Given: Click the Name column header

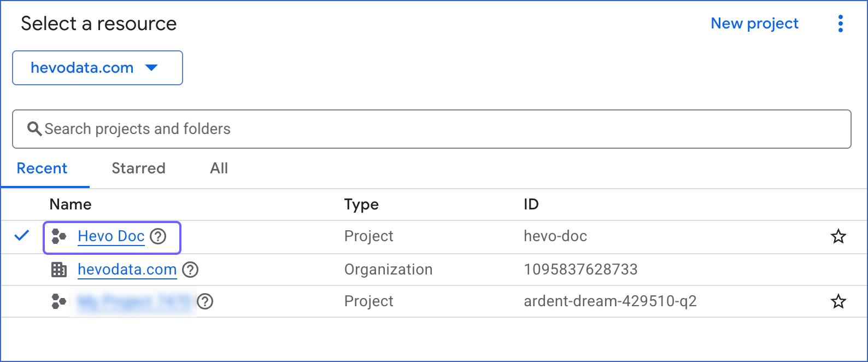Looking at the screenshot, I should tap(71, 205).
